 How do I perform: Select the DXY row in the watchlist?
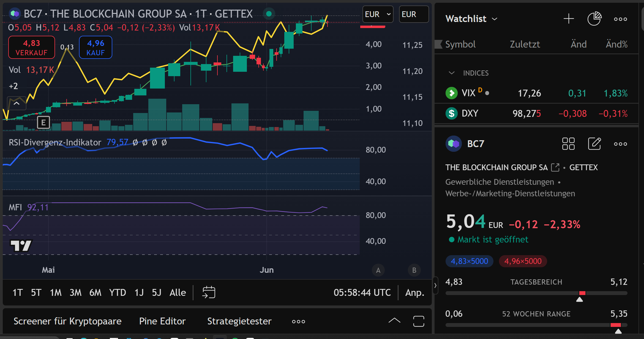(536, 113)
